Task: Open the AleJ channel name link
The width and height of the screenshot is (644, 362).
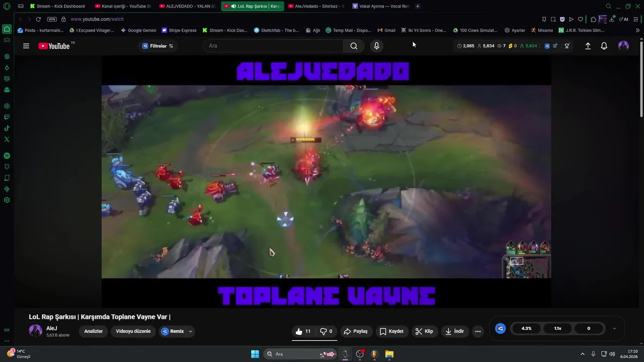Action: pyautogui.click(x=51, y=328)
